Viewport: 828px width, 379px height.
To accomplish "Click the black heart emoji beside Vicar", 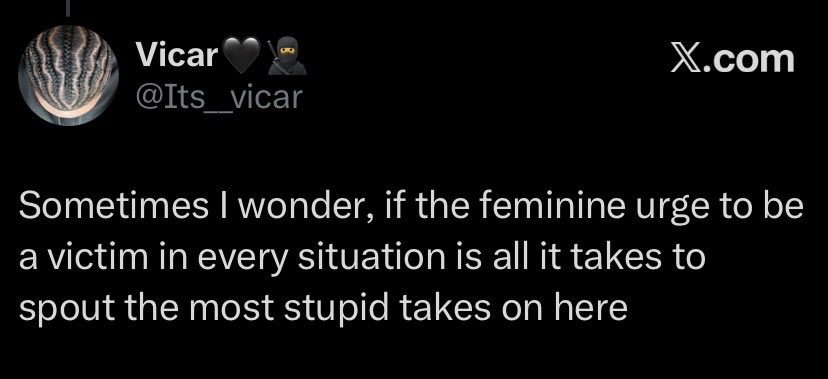I will [242, 56].
